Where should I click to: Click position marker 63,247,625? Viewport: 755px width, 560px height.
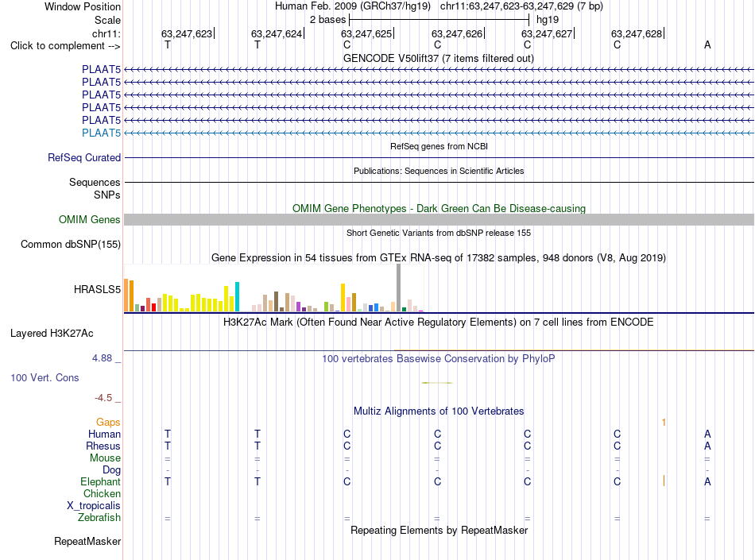coord(367,33)
